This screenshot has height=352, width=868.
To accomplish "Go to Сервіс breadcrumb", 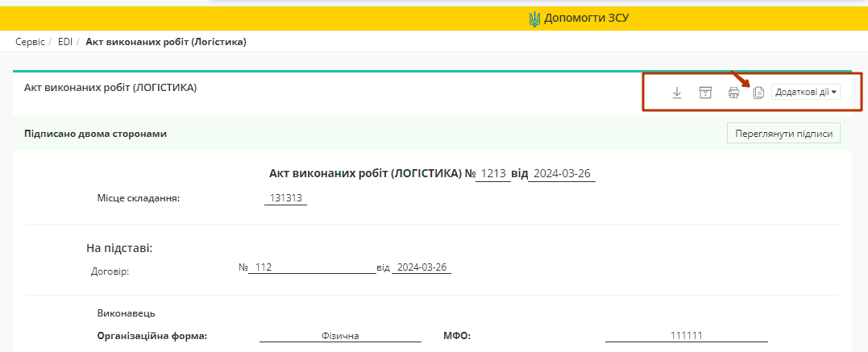I will point(30,42).
